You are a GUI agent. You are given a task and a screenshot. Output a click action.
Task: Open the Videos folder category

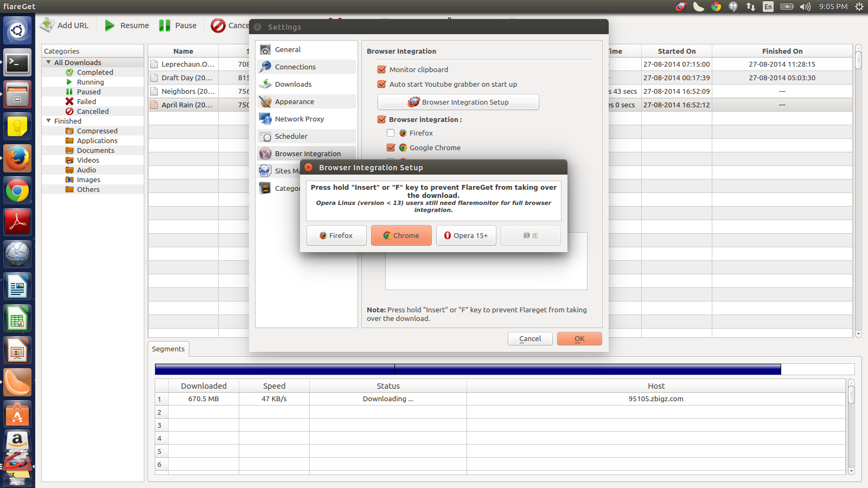click(x=88, y=160)
